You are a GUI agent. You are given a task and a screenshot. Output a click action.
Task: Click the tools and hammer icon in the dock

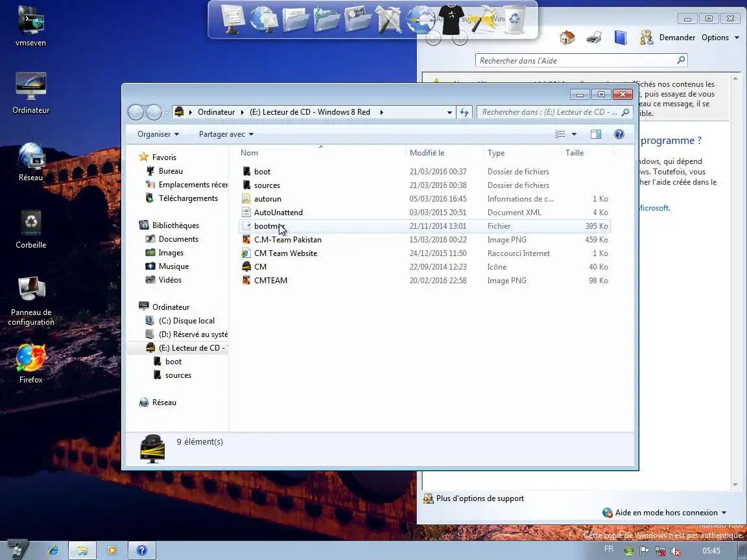389,19
